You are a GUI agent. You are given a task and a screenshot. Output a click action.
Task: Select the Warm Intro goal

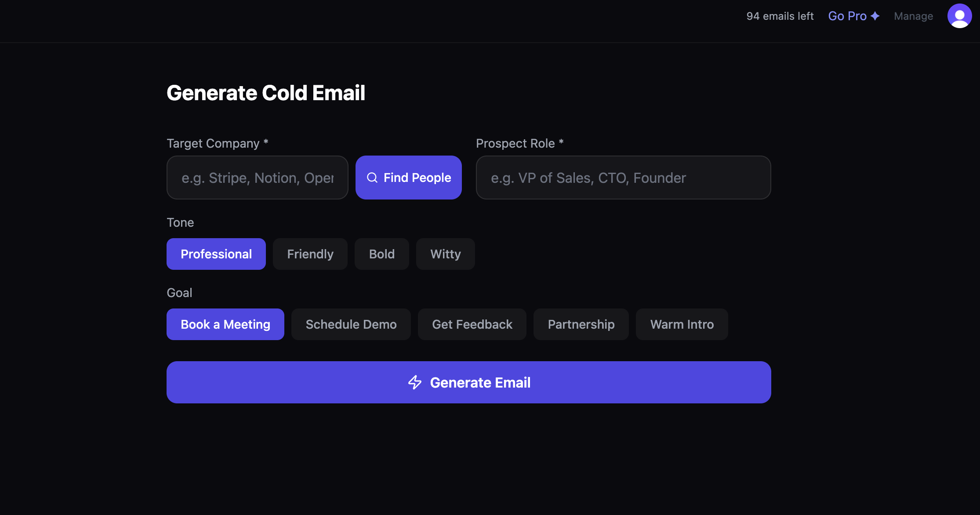(x=682, y=324)
